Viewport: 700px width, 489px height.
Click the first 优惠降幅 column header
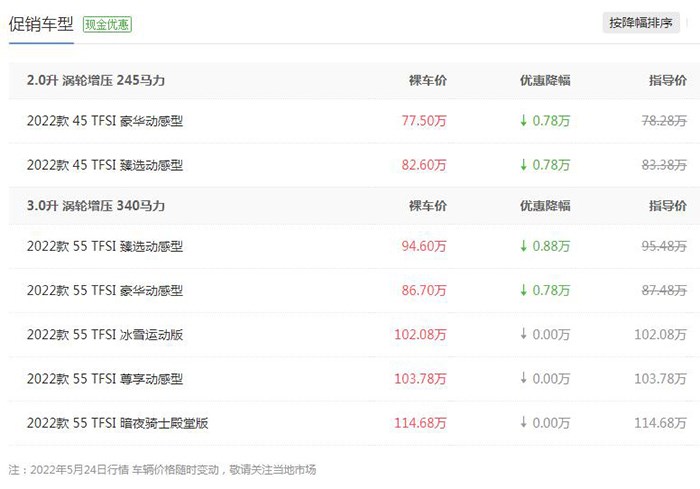click(545, 80)
